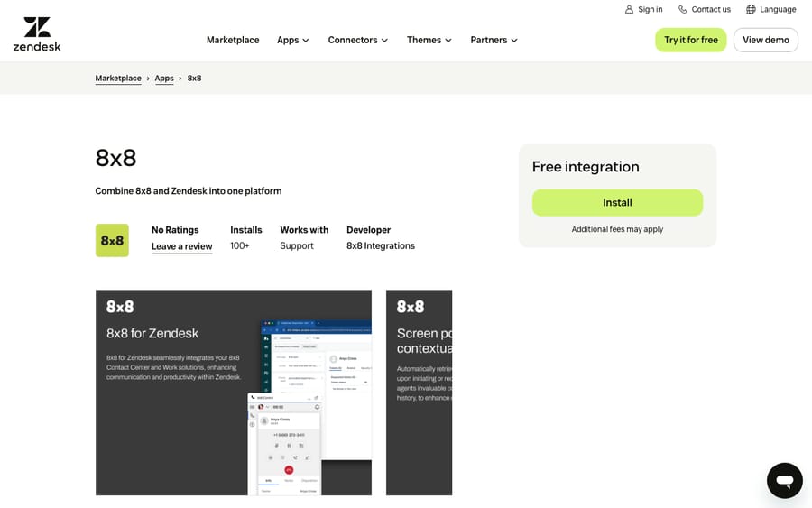Follow the Marketplace breadcrumb link
The height and width of the screenshot is (508, 812).
[x=118, y=79]
